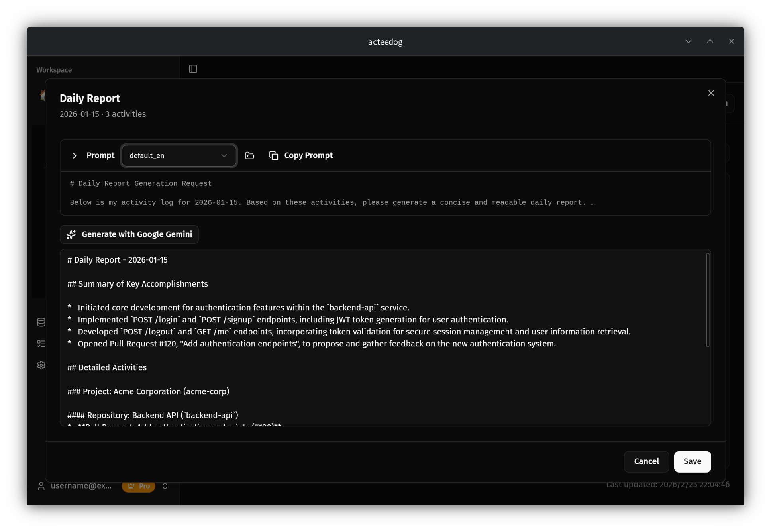The image size is (771, 532).
Task: Click the acteedog window title
Action: point(385,42)
